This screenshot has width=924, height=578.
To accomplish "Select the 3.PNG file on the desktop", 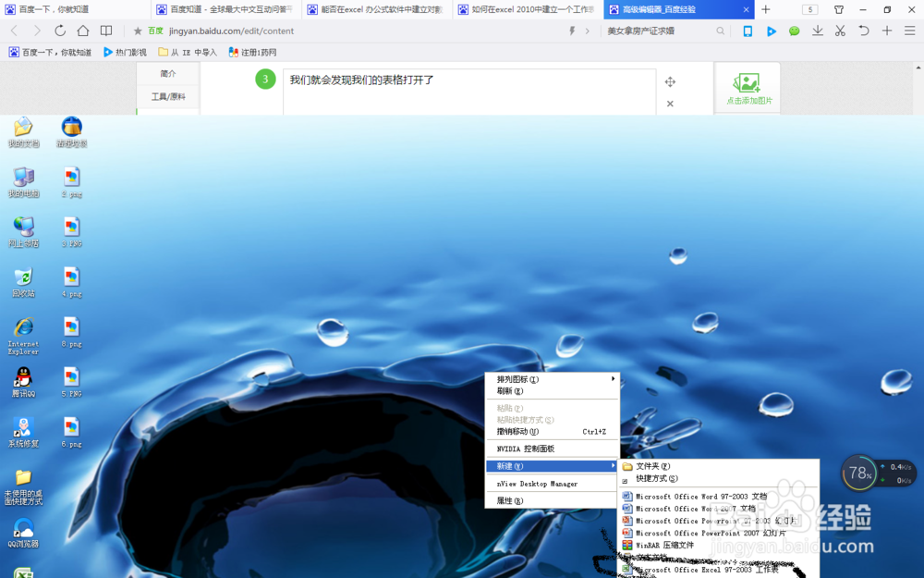I will point(71,232).
